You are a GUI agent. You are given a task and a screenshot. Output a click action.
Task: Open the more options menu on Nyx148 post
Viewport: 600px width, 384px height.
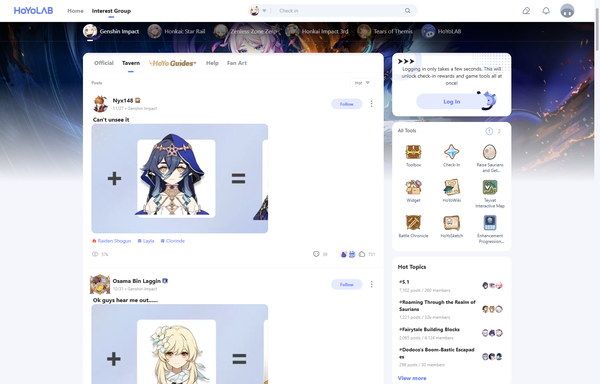(x=372, y=104)
